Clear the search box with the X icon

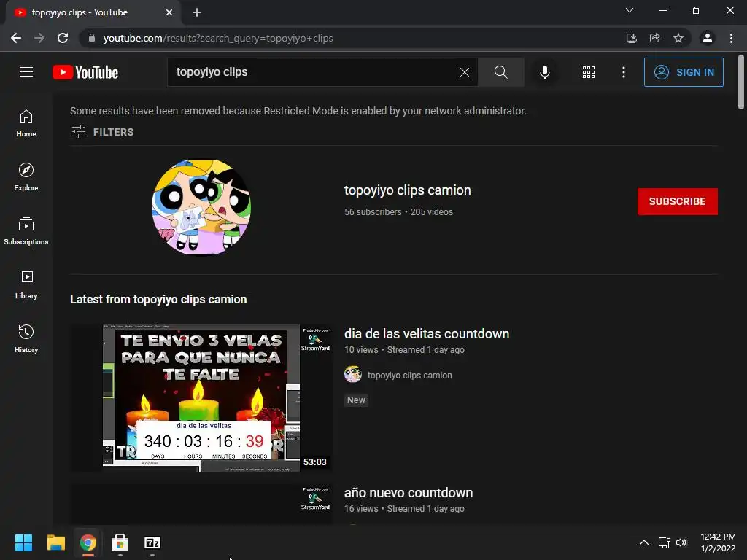point(465,72)
